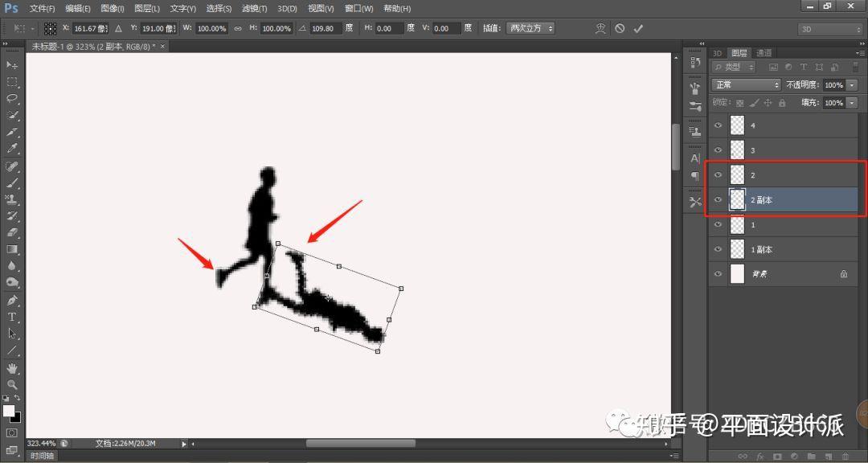Open the 时间轴 timeline panel tab

click(42, 456)
